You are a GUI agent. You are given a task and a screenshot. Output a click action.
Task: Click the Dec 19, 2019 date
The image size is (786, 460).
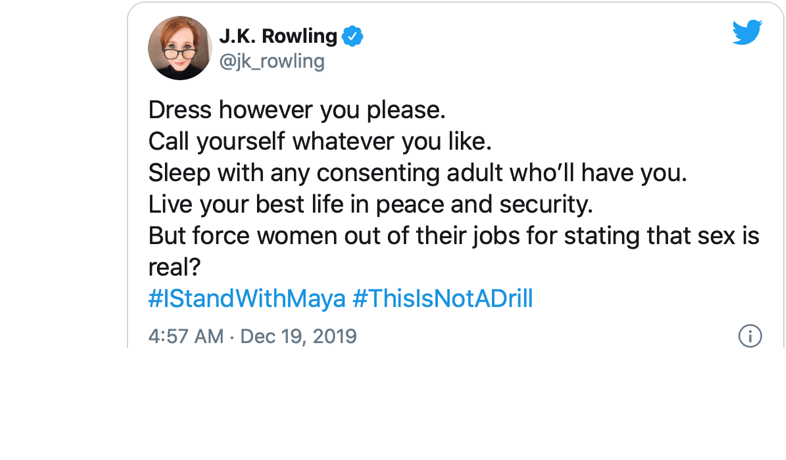(x=299, y=336)
